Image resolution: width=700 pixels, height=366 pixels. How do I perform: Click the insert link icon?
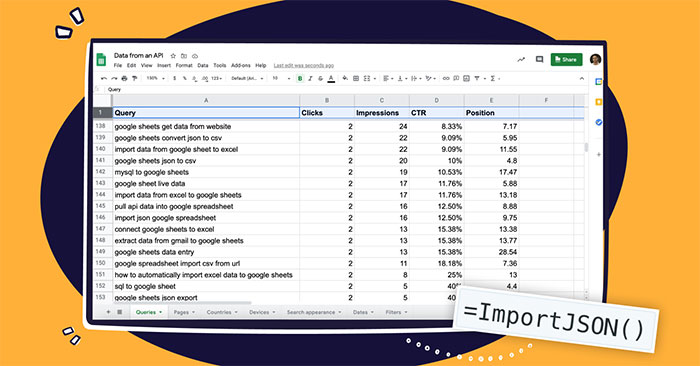click(x=446, y=79)
